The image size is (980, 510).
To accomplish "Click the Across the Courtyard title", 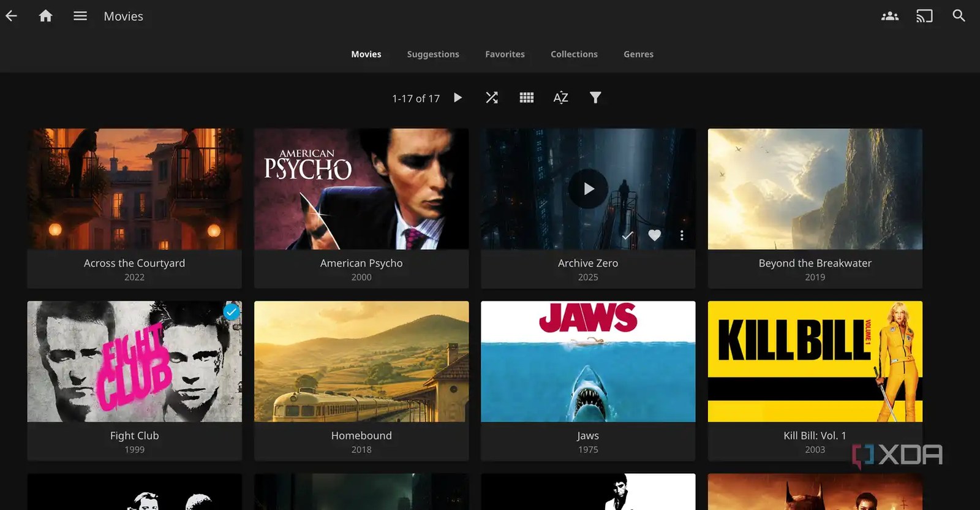I will (x=135, y=263).
